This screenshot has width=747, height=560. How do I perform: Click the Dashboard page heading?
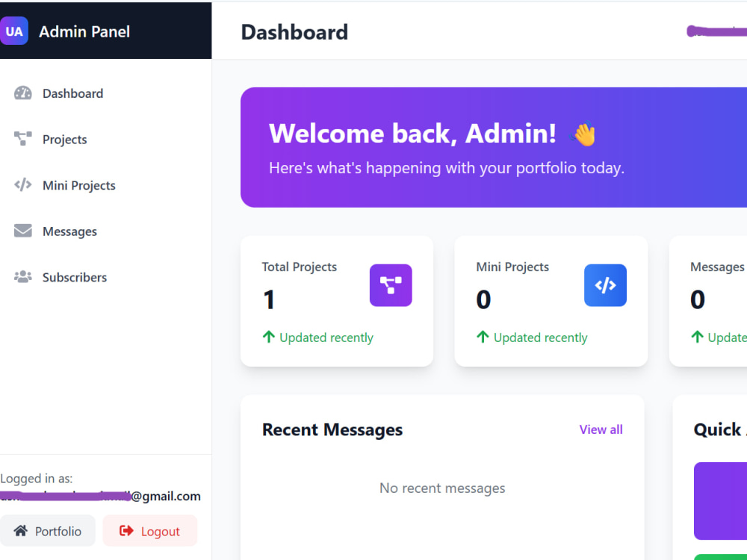[x=294, y=32]
